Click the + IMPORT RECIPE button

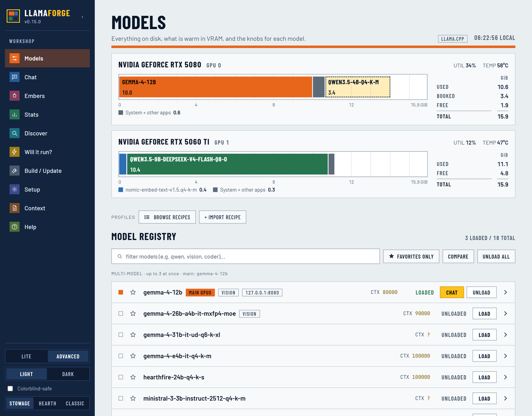[222, 217]
